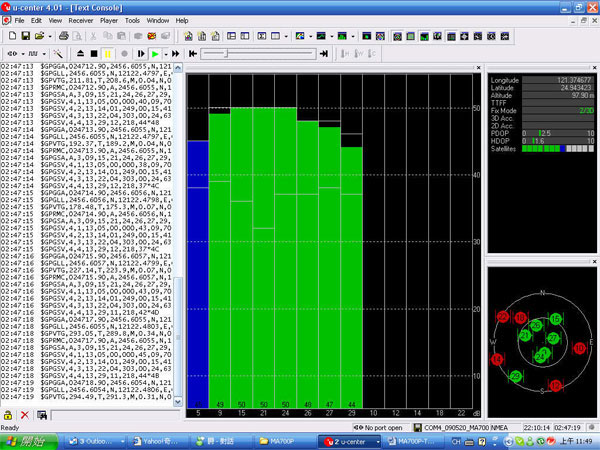
Task: Click the receiver connection plug icon
Action: [x=12, y=54]
